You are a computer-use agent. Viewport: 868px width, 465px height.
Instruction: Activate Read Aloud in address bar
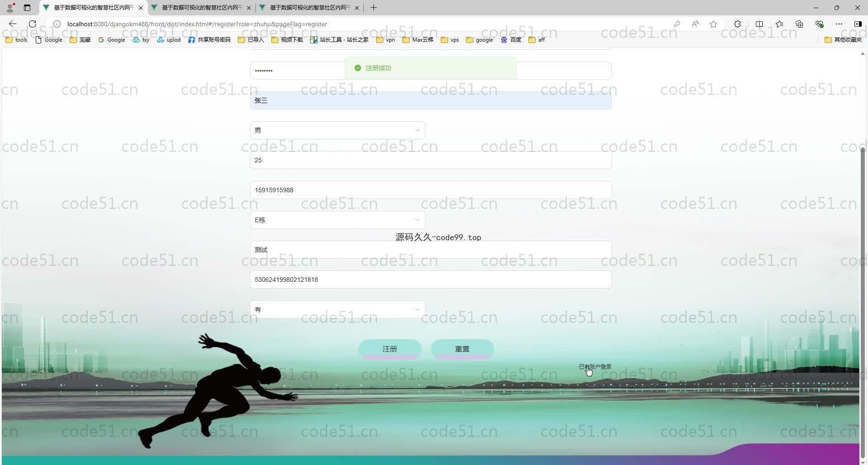[695, 24]
